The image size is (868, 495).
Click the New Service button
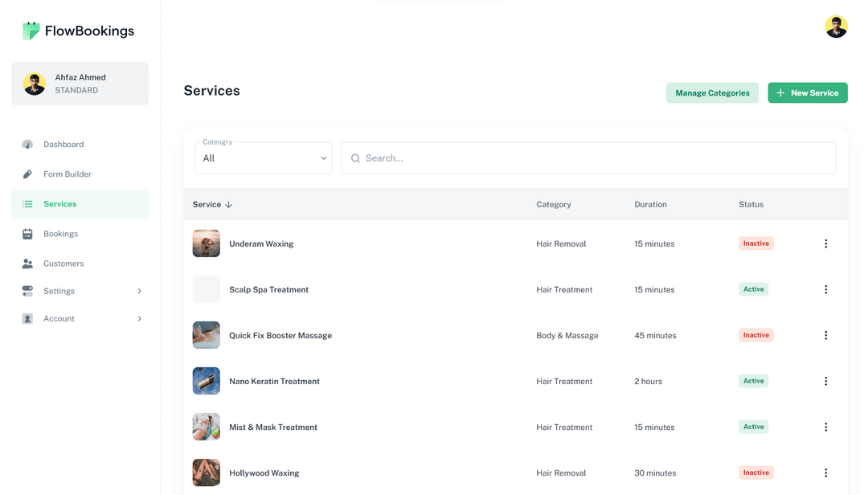pyautogui.click(x=807, y=92)
